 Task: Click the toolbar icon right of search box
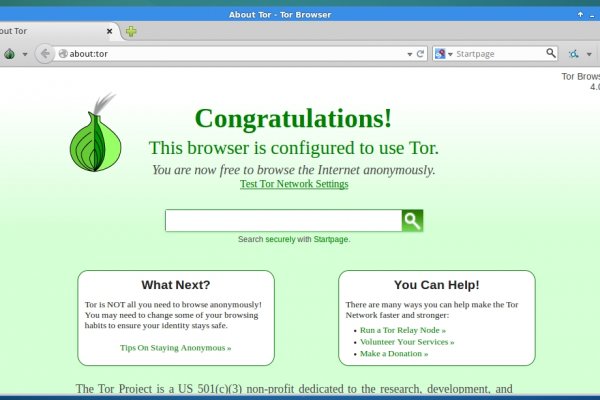tap(574, 53)
